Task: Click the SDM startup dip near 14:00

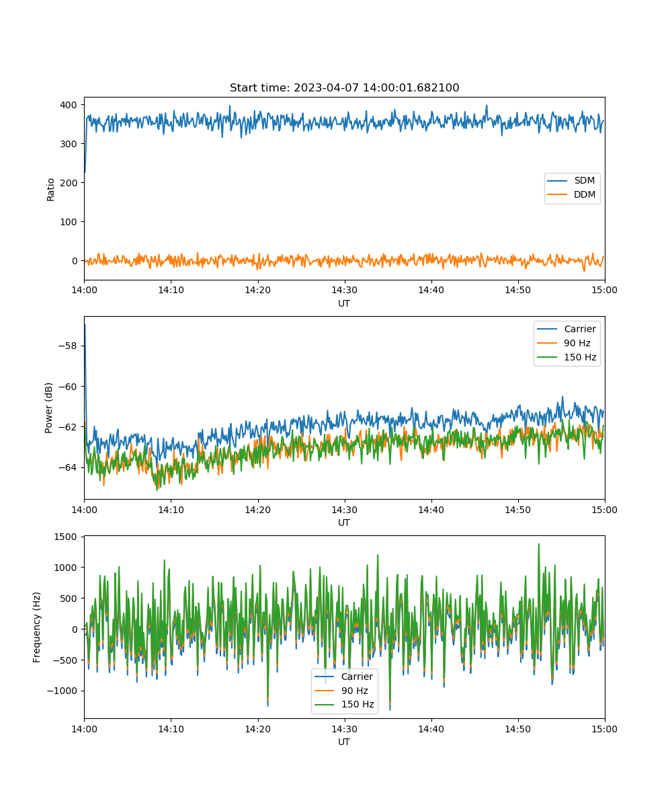Action: point(85,171)
